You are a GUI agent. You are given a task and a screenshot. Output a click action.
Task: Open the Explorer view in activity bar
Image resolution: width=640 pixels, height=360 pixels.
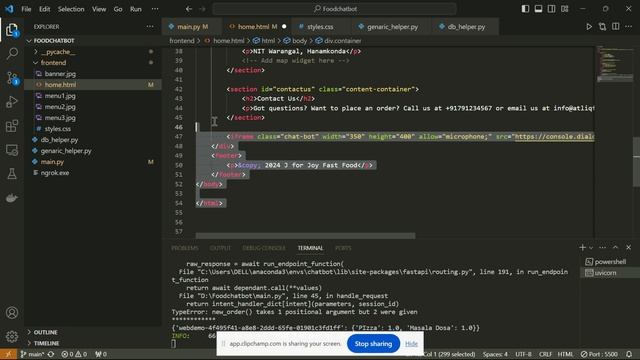12,29
